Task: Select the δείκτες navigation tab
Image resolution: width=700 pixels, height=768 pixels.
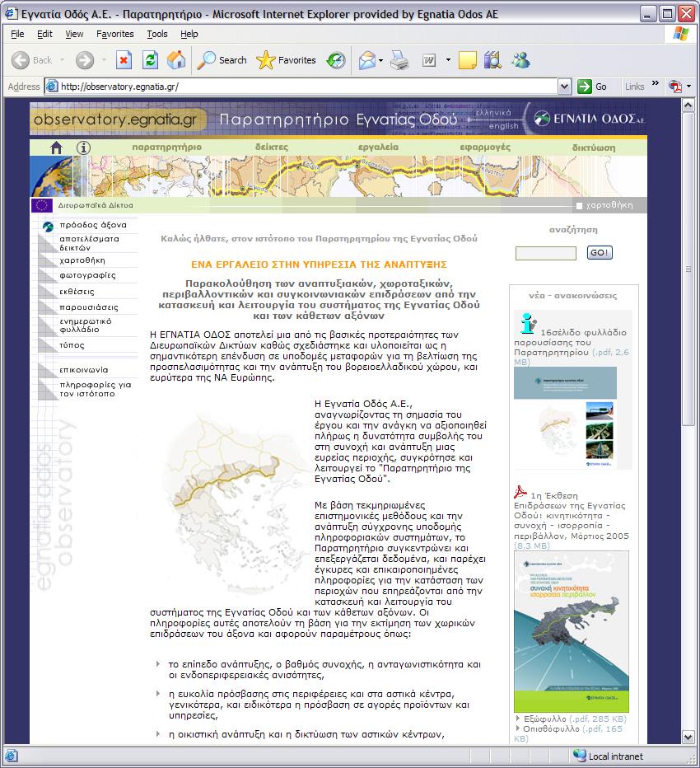Action: tap(272, 147)
